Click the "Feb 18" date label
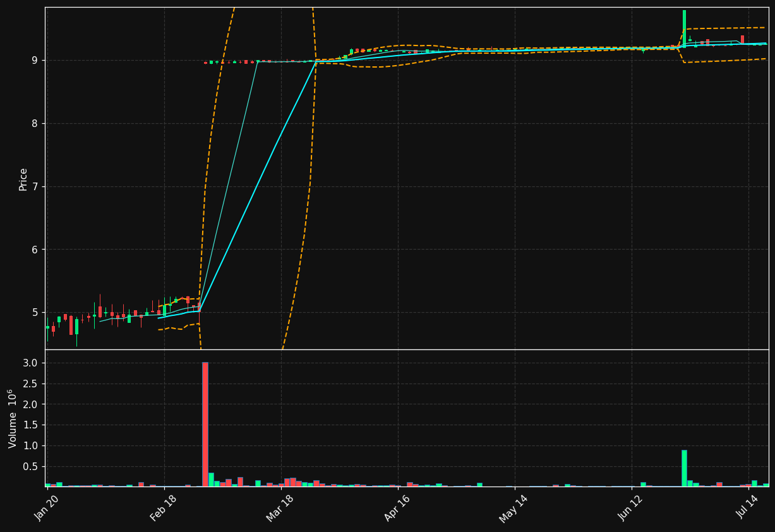Screen dimensions: 775x532 click(164, 508)
